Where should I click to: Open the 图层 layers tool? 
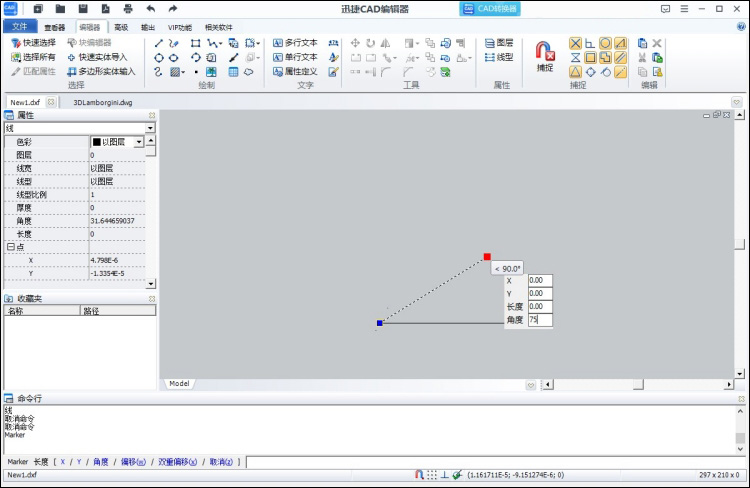click(x=499, y=43)
